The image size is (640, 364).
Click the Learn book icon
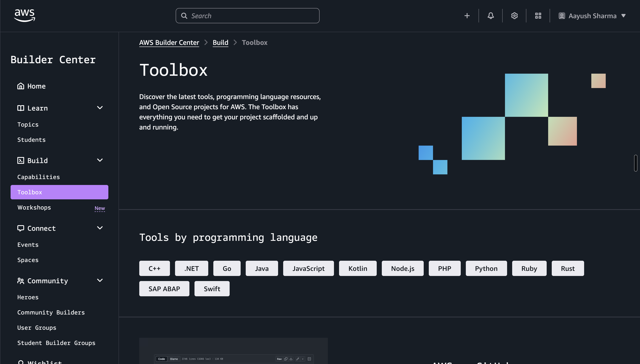(x=21, y=108)
